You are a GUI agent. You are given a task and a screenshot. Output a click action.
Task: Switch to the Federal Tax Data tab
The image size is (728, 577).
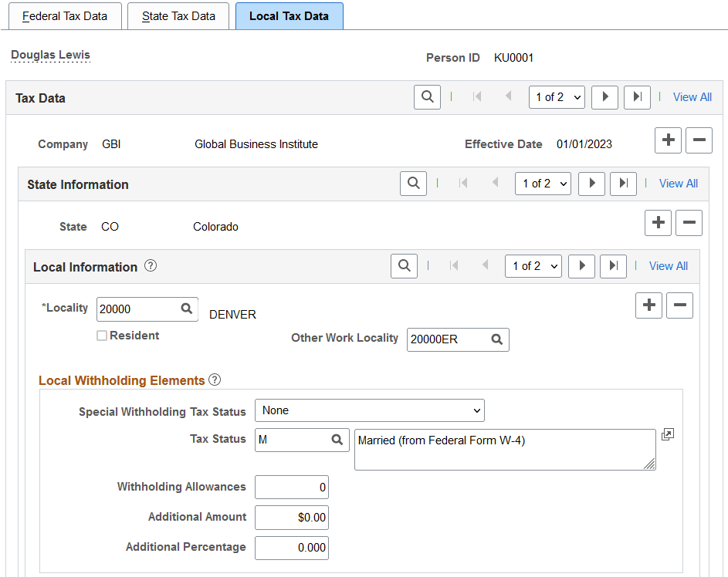(x=66, y=15)
